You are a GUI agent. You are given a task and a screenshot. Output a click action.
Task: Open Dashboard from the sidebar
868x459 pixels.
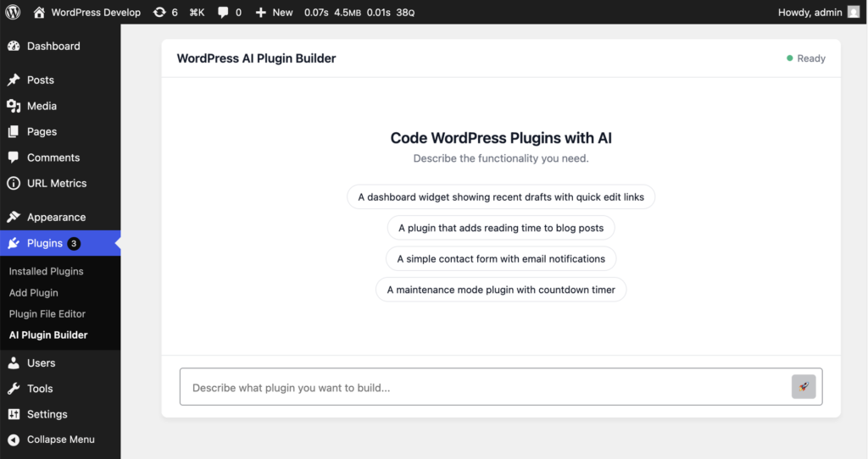(53, 47)
